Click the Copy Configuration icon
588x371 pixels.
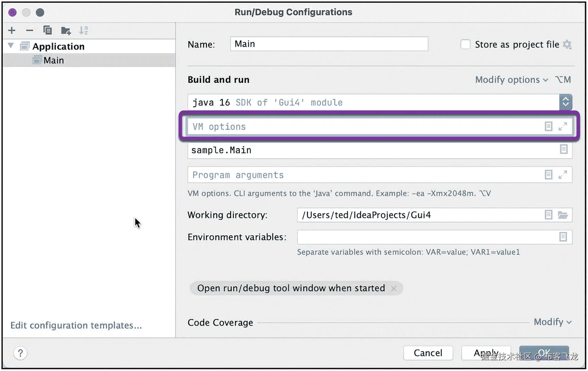tap(48, 30)
